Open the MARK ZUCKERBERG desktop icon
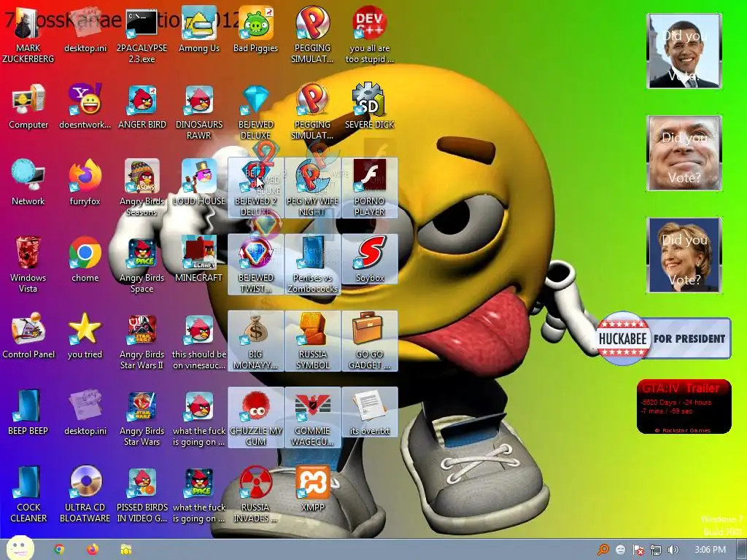The height and width of the screenshot is (560, 747). click(x=28, y=35)
